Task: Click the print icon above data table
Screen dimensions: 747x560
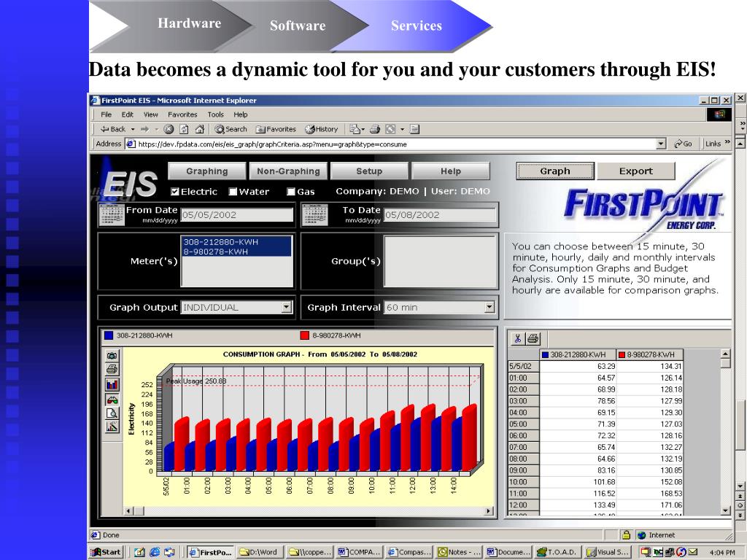Action: coord(533,338)
